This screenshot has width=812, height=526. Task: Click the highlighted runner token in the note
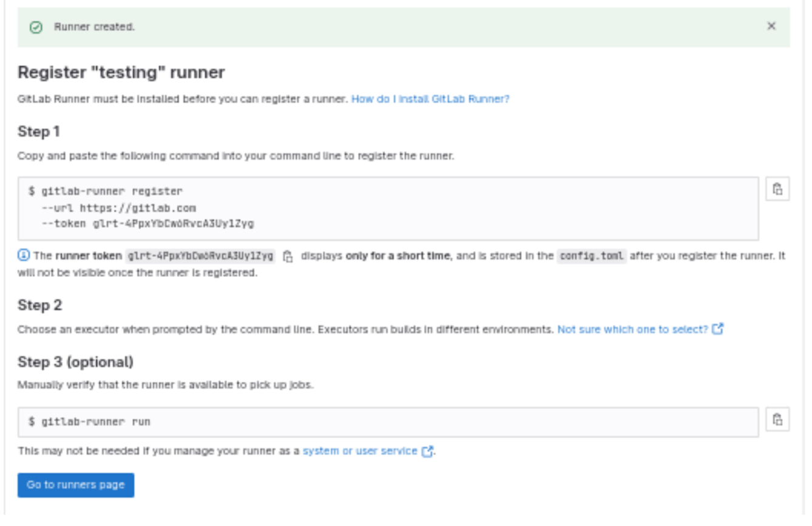(201, 256)
